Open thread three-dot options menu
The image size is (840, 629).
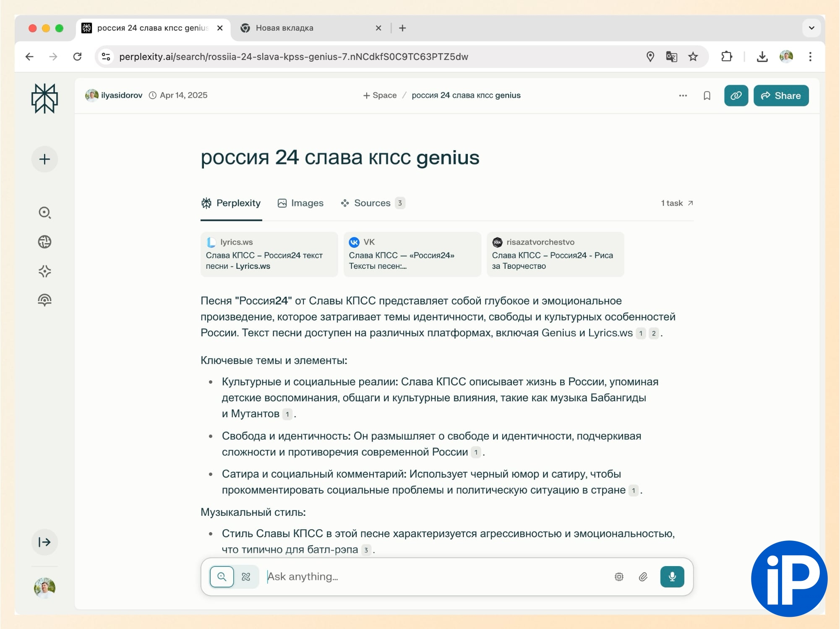pos(683,96)
